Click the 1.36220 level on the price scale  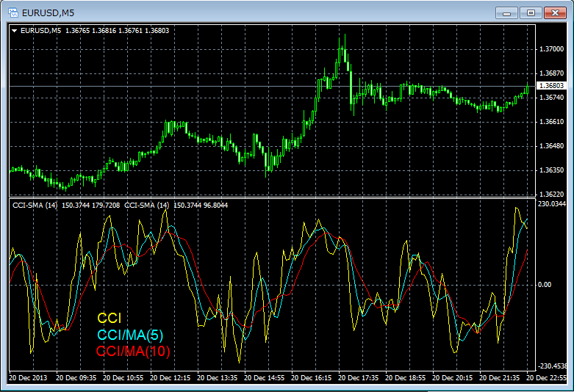(x=550, y=194)
